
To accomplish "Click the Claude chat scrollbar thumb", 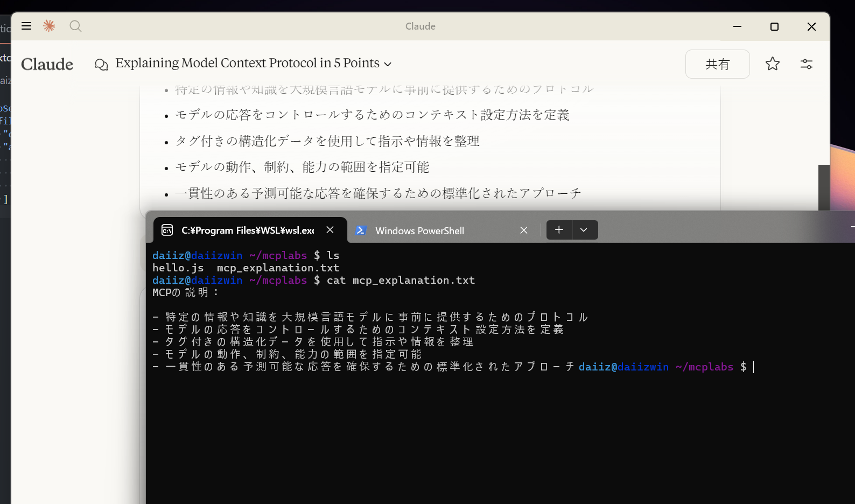I will 824,187.
